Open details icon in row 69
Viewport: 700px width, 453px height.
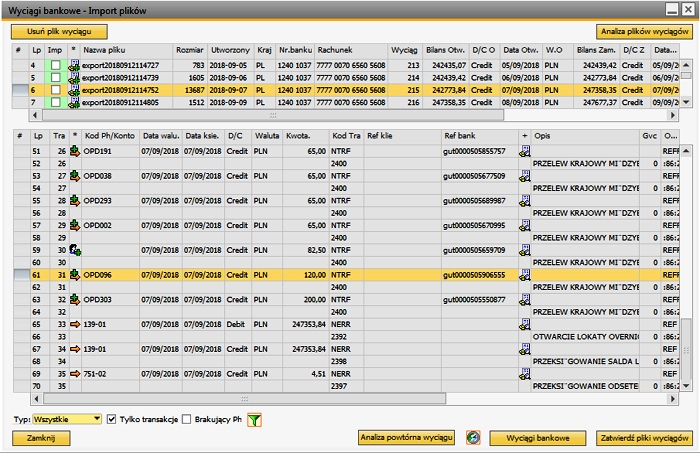tap(525, 374)
